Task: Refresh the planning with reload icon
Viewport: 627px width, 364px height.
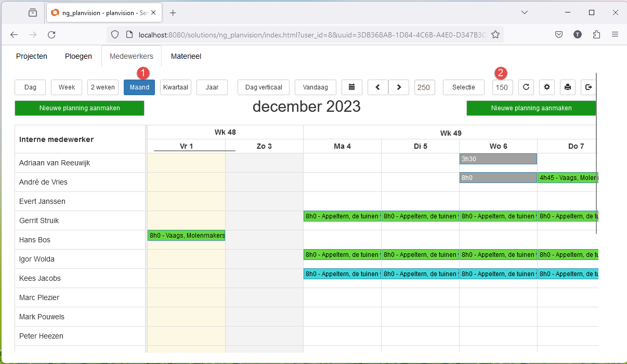Action: coord(526,87)
